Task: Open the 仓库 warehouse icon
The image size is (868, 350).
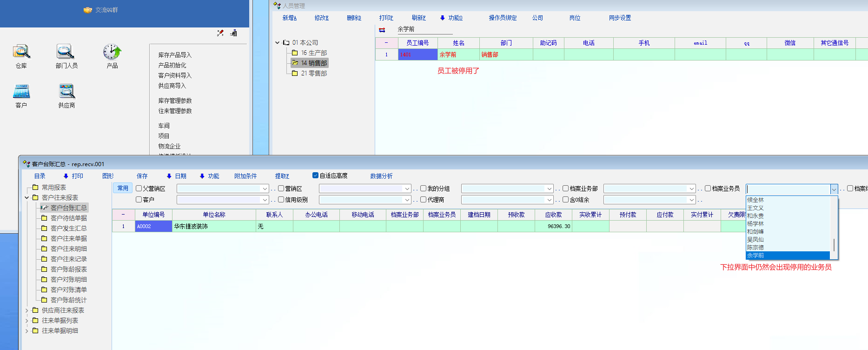Action: pyautogui.click(x=21, y=52)
